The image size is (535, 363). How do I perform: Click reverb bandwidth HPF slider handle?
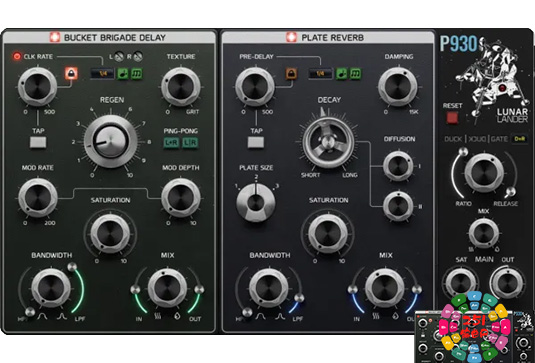point(247,312)
